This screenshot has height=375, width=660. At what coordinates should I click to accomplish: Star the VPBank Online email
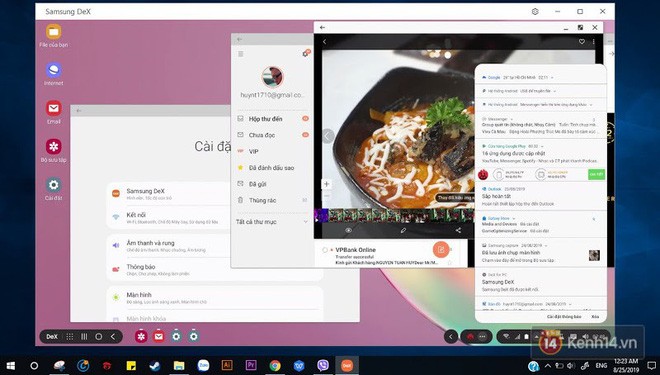(450, 263)
